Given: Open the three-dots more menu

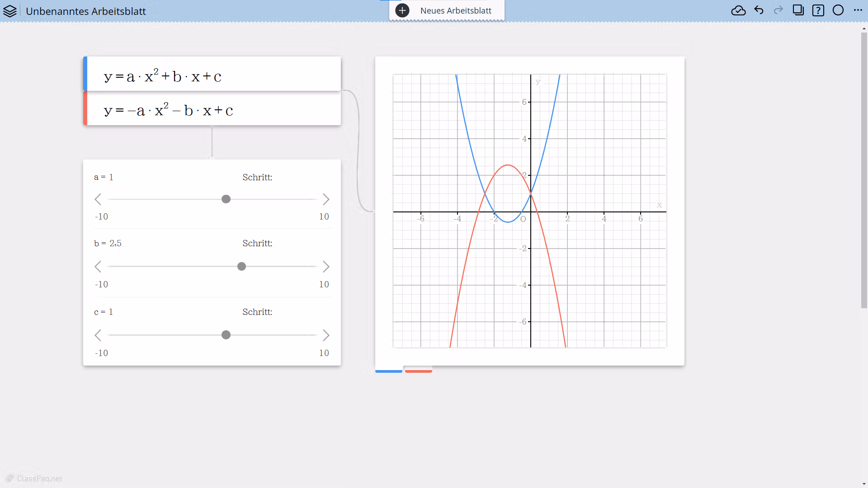Looking at the screenshot, I should (x=858, y=10).
